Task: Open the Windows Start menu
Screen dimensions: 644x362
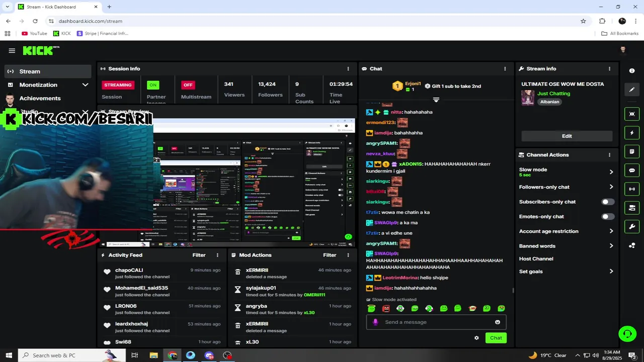Action: 9,355
